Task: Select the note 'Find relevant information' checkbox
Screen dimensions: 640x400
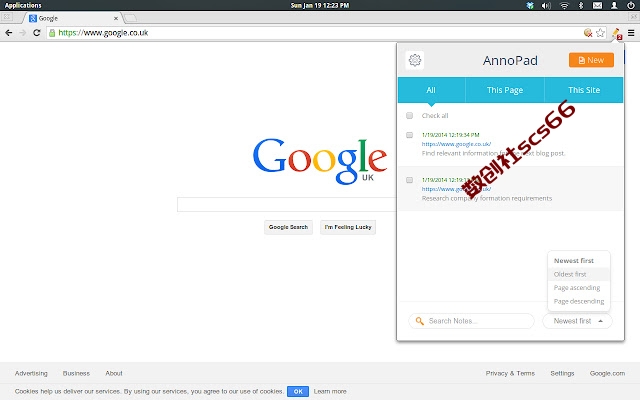Action: coord(409,135)
